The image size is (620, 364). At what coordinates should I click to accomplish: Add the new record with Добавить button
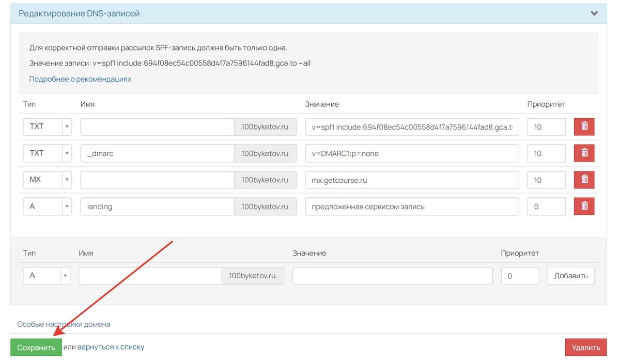click(x=571, y=276)
